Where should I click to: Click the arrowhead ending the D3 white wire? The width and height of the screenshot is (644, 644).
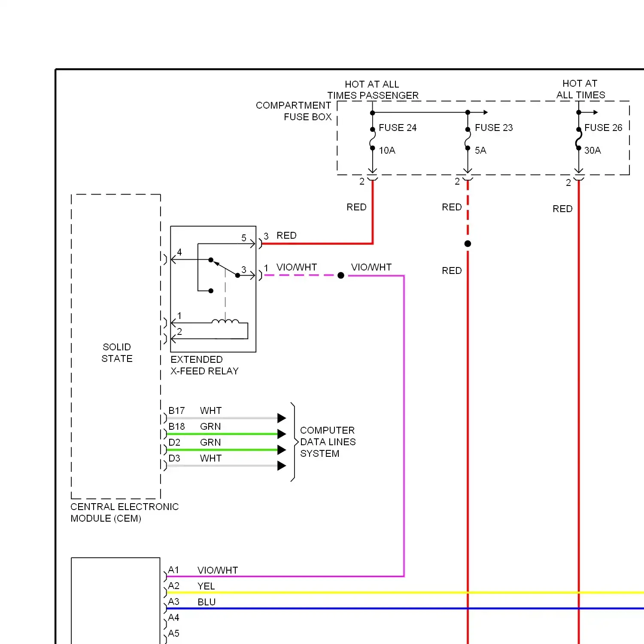282,465
